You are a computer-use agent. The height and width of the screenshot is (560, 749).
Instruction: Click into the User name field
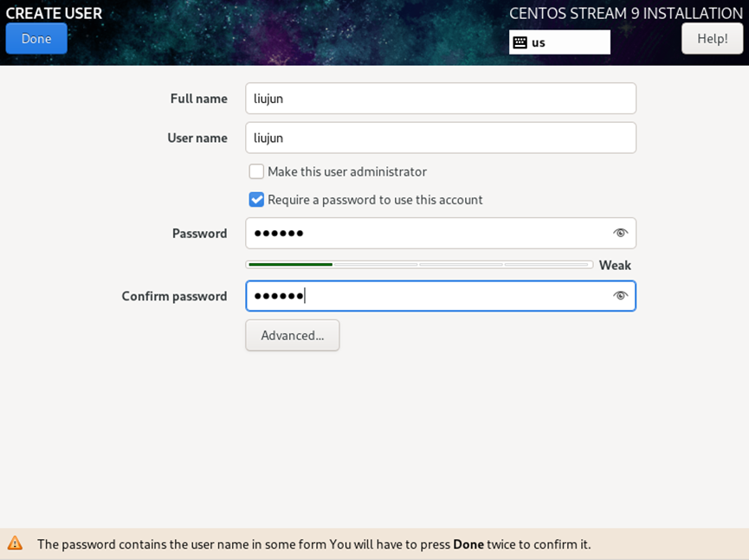point(440,138)
